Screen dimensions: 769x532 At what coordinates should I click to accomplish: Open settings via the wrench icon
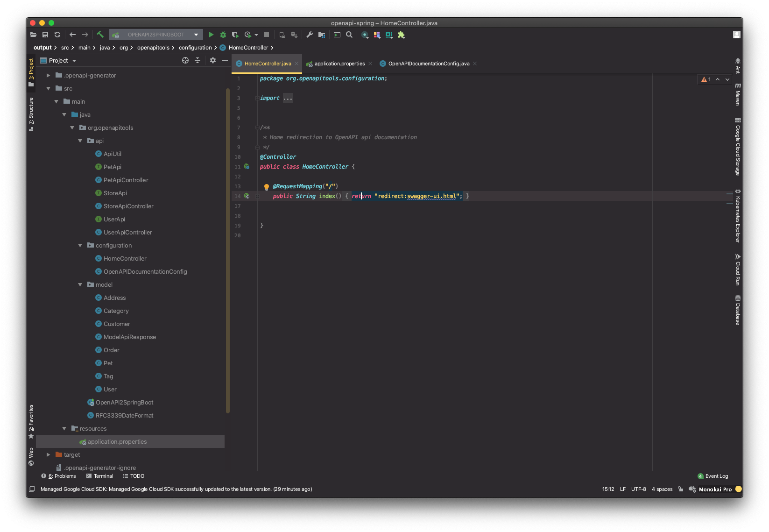(309, 35)
